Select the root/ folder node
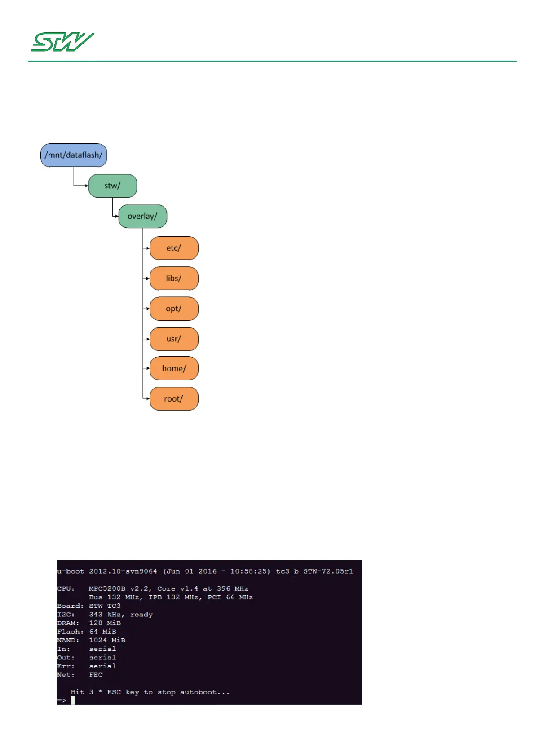535x756 pixels. (174, 398)
